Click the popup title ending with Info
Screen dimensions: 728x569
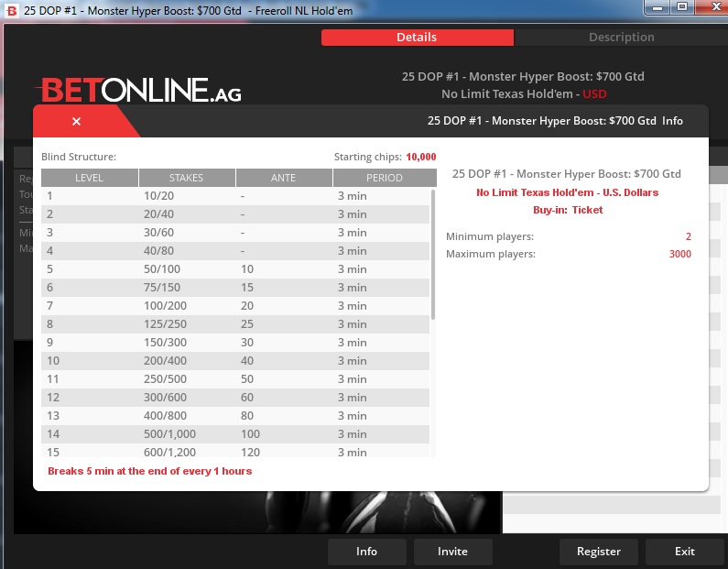pos(555,121)
